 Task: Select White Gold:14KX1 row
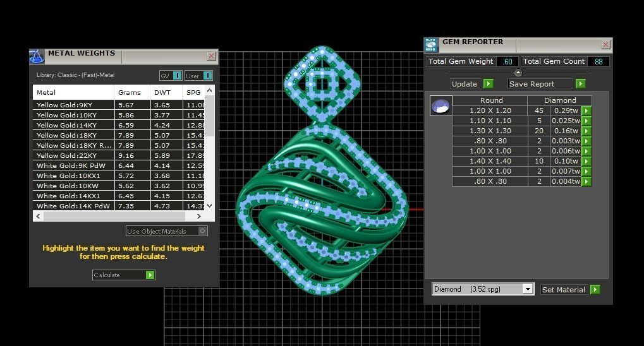pyautogui.click(x=119, y=196)
